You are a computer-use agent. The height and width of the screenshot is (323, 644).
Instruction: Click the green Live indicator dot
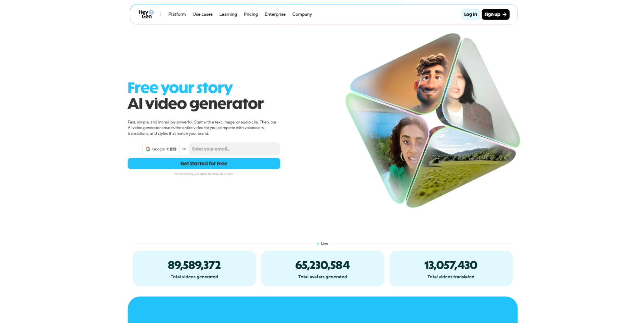(318, 244)
